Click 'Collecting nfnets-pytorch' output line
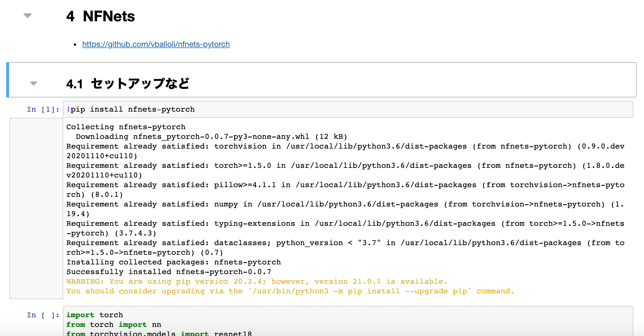This screenshot has height=336, width=644. [126, 127]
